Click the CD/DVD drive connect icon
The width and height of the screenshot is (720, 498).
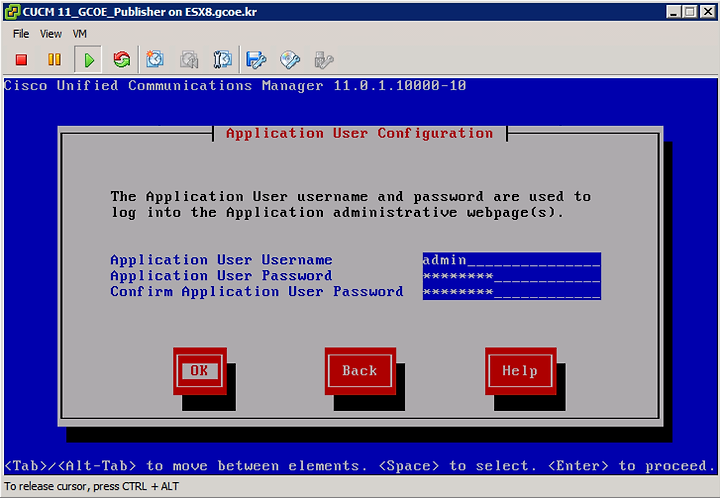pos(290,60)
